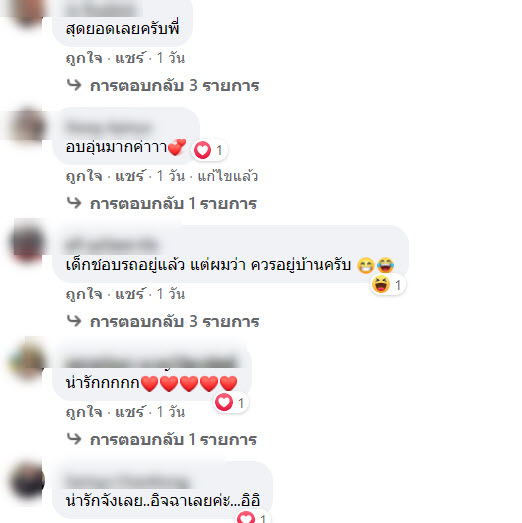The image size is (522, 523).
Task: Click reply arrow under เด็กชอบรถ comment
Action: pos(74,321)
